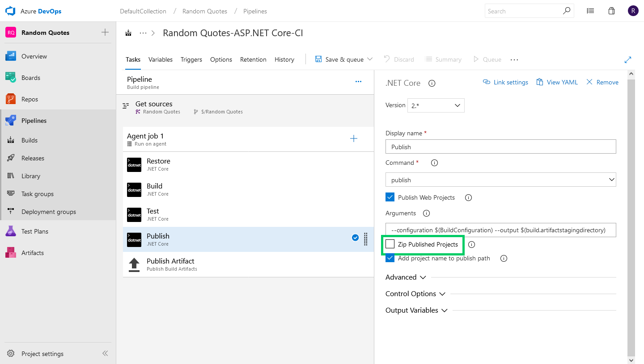The width and height of the screenshot is (644, 364).
Task: Open the Command publish dropdown
Action: point(500,180)
